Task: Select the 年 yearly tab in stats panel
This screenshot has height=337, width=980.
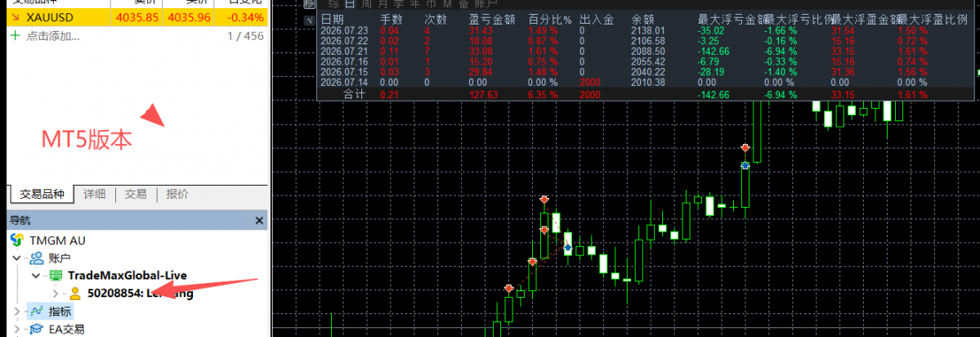Action: (414, 4)
